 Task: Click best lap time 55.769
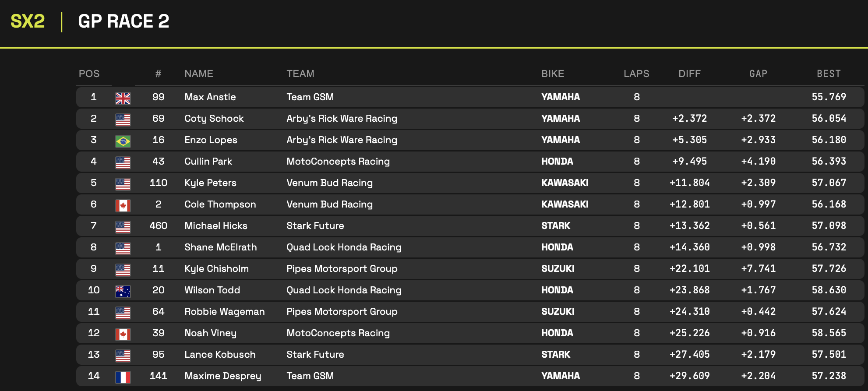(829, 97)
